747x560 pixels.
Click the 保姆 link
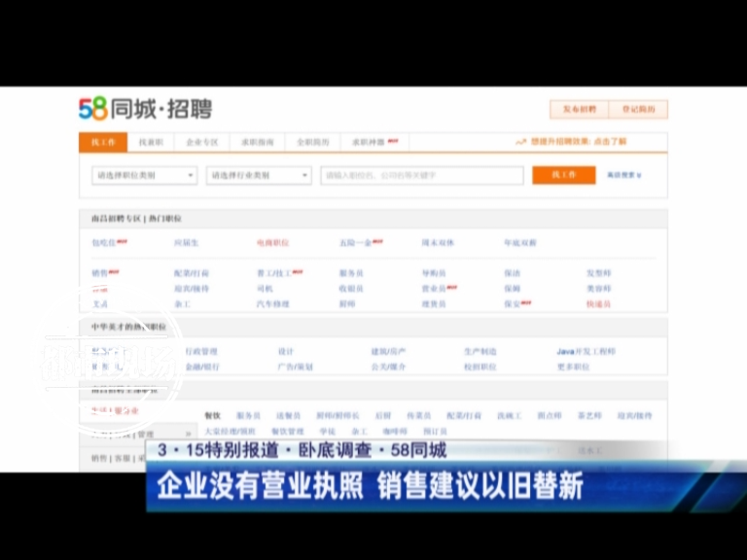click(x=513, y=289)
